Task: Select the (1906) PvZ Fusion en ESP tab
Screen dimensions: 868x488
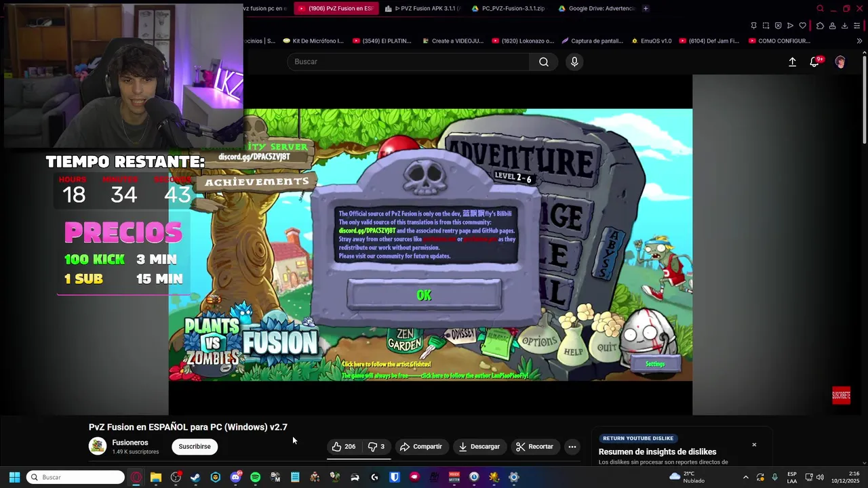Action: pyautogui.click(x=336, y=8)
